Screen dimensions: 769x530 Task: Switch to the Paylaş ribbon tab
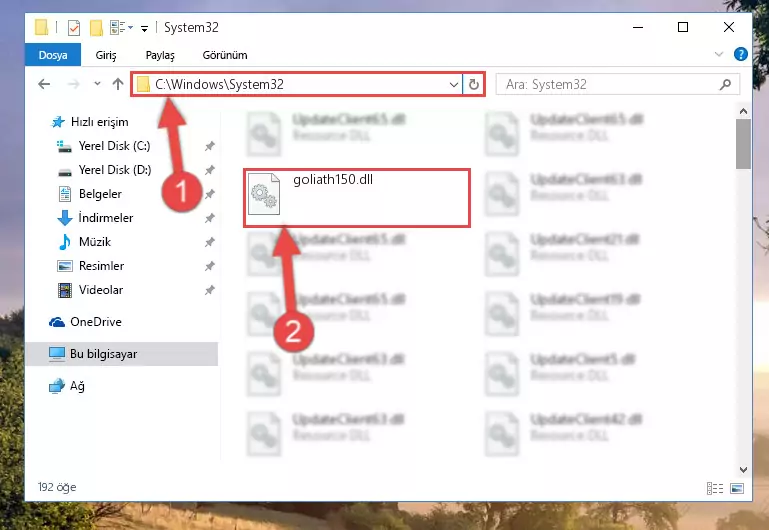pos(160,55)
